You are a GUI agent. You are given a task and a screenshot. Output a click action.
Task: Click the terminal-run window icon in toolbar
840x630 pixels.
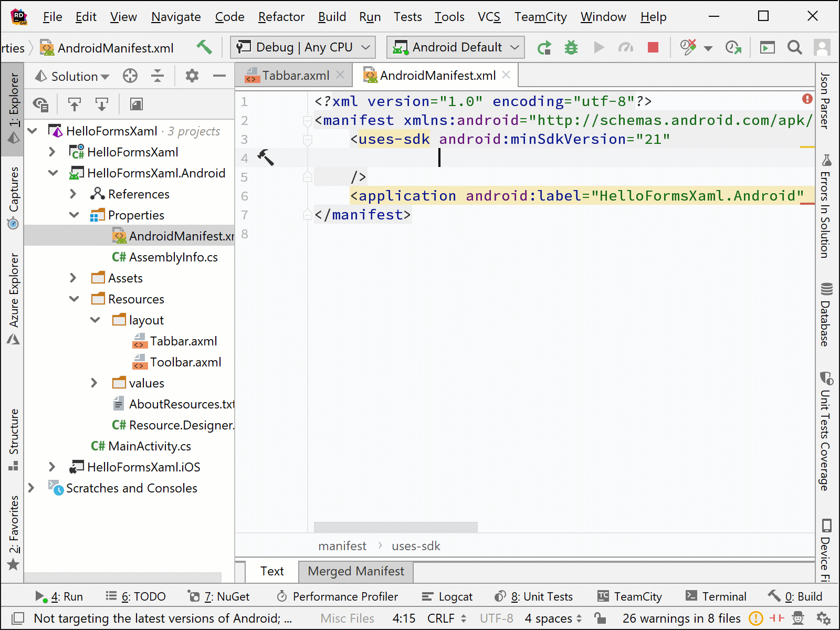coord(768,48)
